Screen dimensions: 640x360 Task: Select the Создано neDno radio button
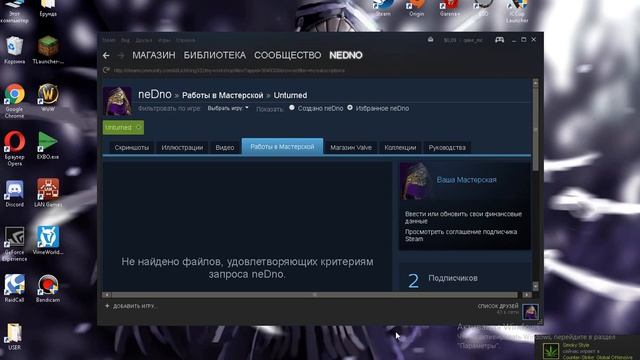click(292, 108)
